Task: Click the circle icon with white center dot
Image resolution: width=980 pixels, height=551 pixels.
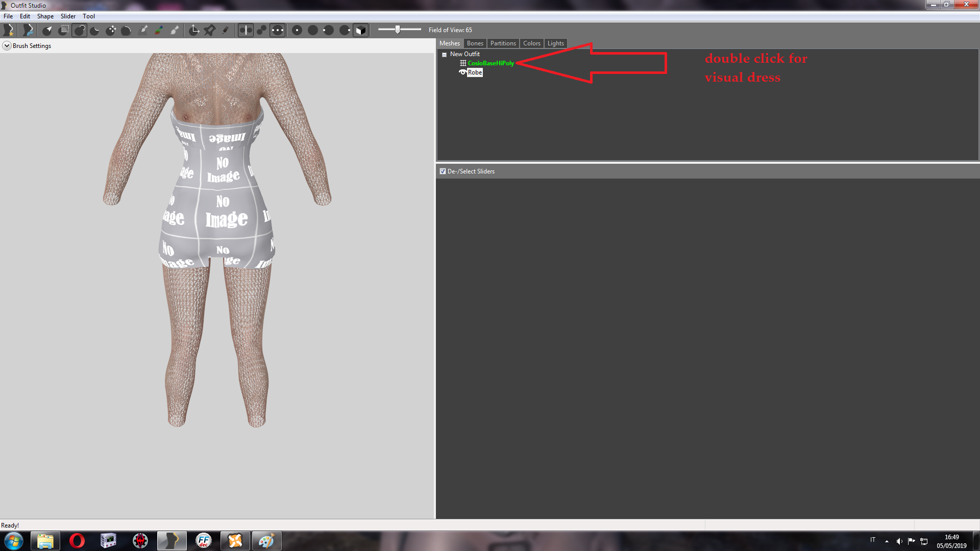Action: pos(297,31)
